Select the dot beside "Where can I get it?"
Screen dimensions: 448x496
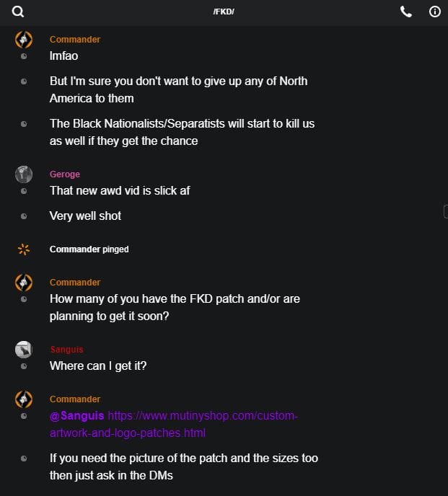[x=24, y=366]
